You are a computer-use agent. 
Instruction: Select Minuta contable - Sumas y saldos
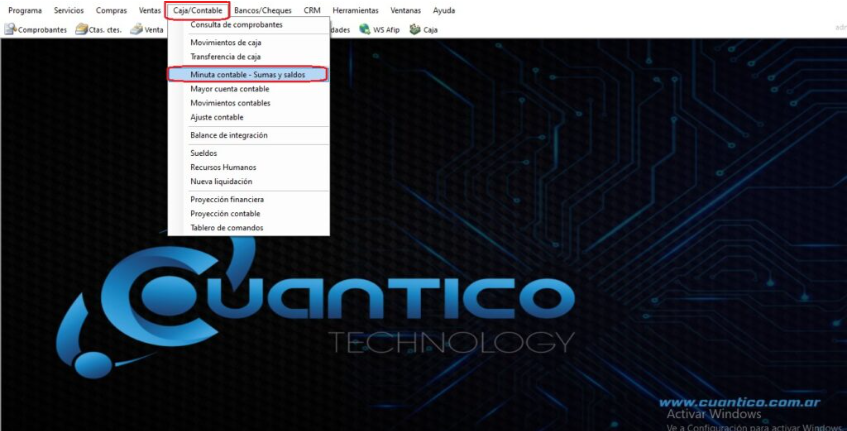pyautogui.click(x=248, y=75)
